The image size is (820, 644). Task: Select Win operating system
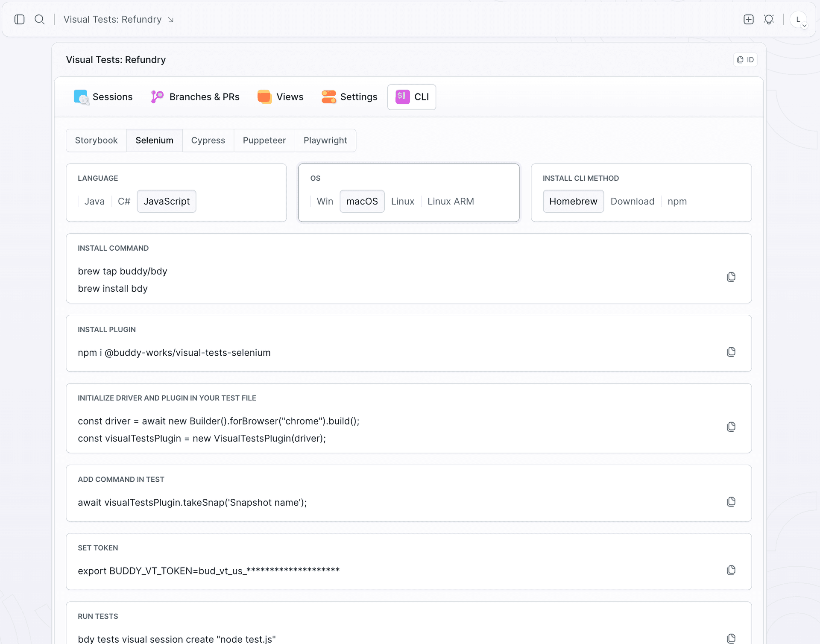[325, 201]
